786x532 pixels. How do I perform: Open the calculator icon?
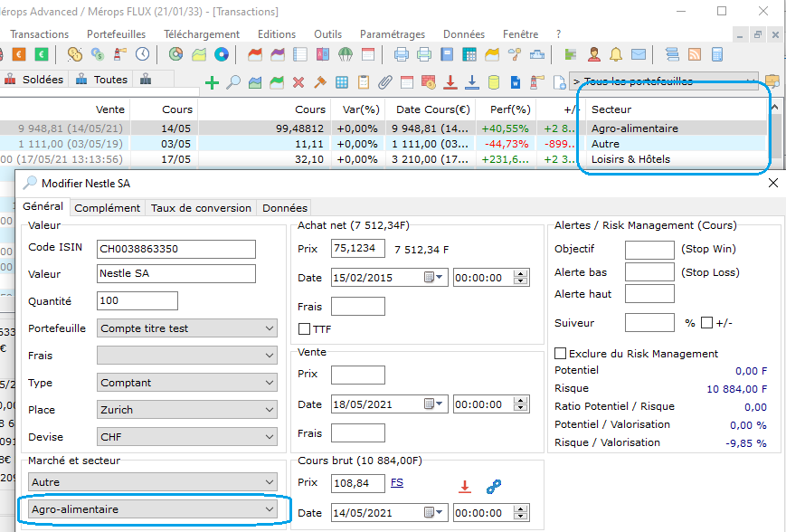tap(717, 54)
